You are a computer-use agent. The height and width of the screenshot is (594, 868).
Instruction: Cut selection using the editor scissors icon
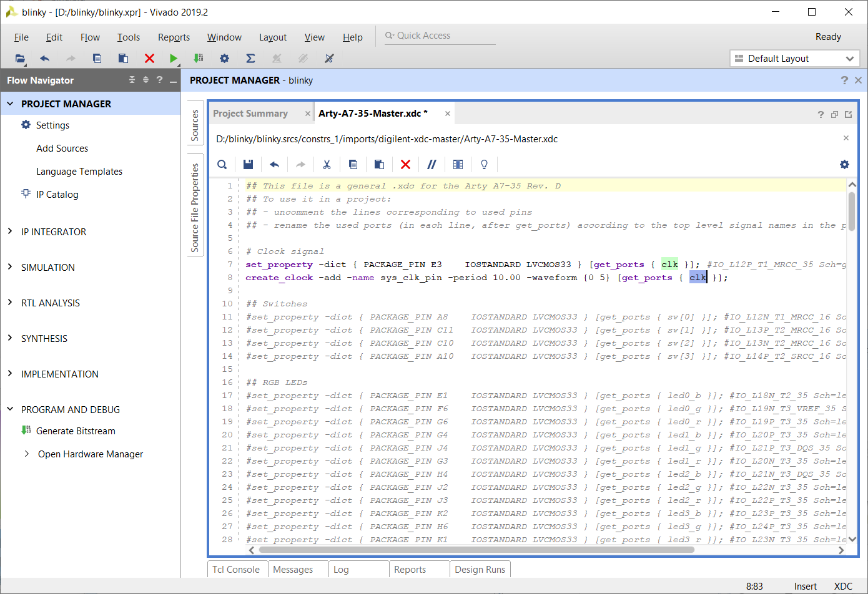327,164
